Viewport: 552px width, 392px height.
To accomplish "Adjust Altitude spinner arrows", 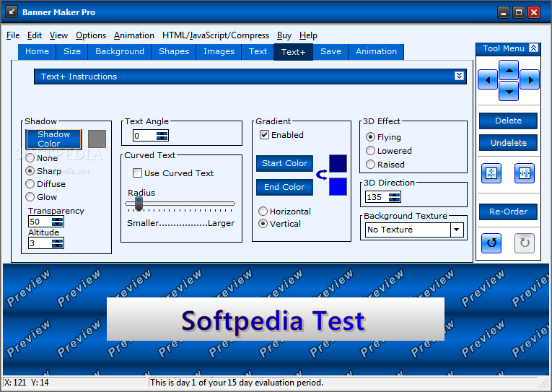I will pos(58,243).
